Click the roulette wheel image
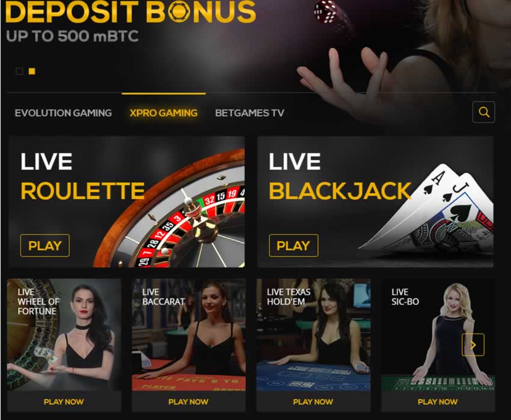Viewport: 511px width, 420px height. click(x=176, y=215)
